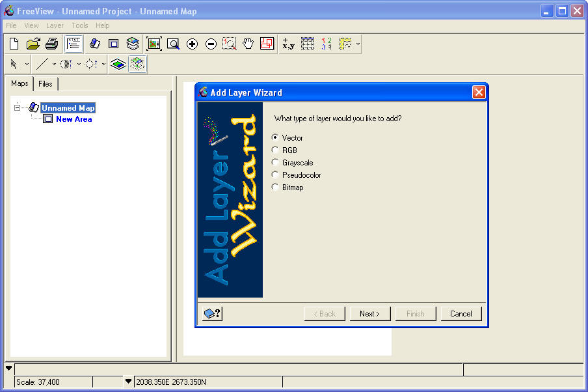Open a file with the folder icon
The width and height of the screenshot is (588, 392).
(33, 44)
